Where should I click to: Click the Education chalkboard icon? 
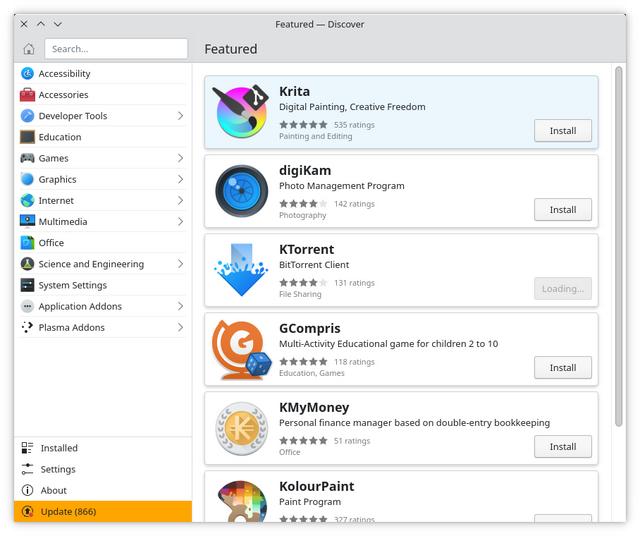coord(27,137)
